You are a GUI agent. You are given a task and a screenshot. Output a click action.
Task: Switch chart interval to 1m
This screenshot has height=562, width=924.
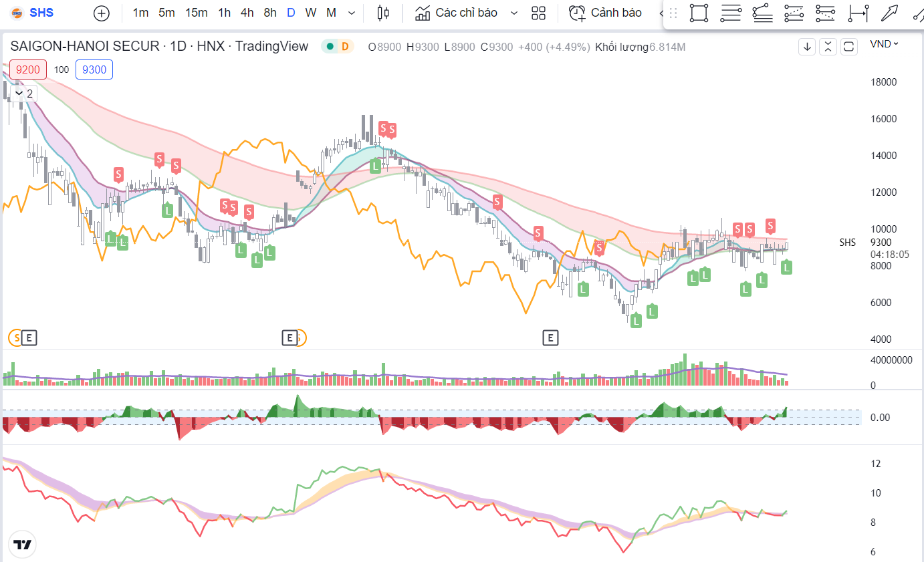coord(140,13)
